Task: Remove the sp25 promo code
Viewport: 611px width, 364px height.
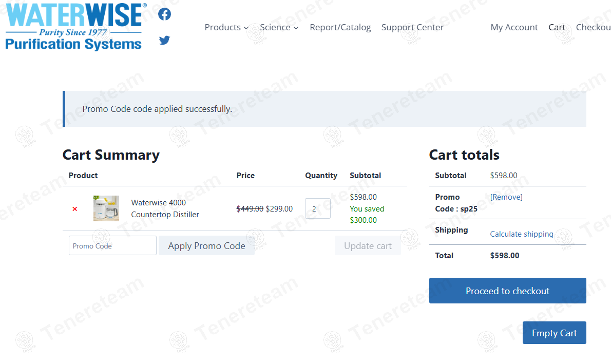Action: [506, 197]
